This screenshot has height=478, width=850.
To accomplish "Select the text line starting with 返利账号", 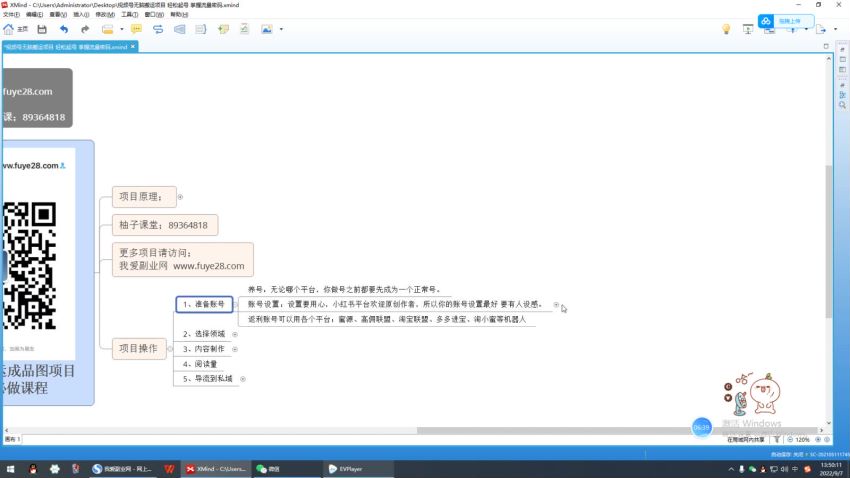I will (x=387, y=320).
